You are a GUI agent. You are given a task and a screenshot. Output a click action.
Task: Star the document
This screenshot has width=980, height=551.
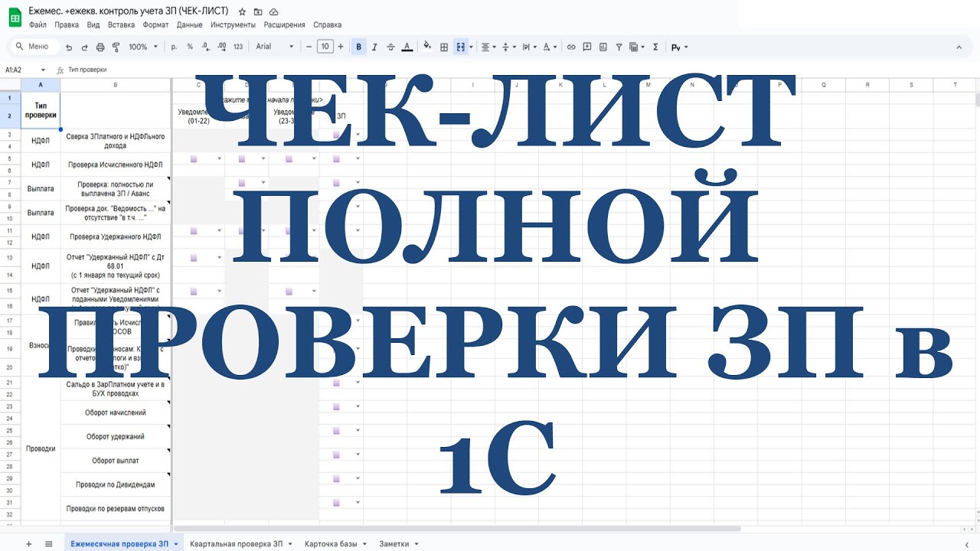coord(242,12)
